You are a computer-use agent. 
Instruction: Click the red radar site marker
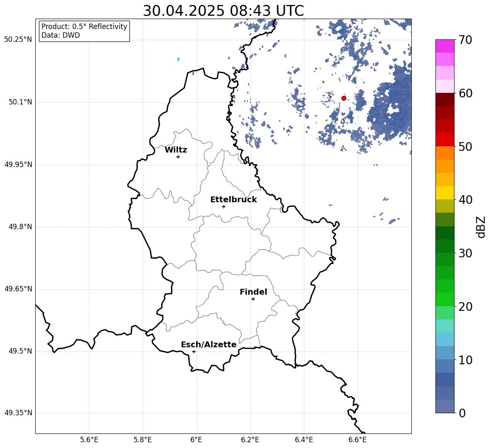tap(343, 98)
